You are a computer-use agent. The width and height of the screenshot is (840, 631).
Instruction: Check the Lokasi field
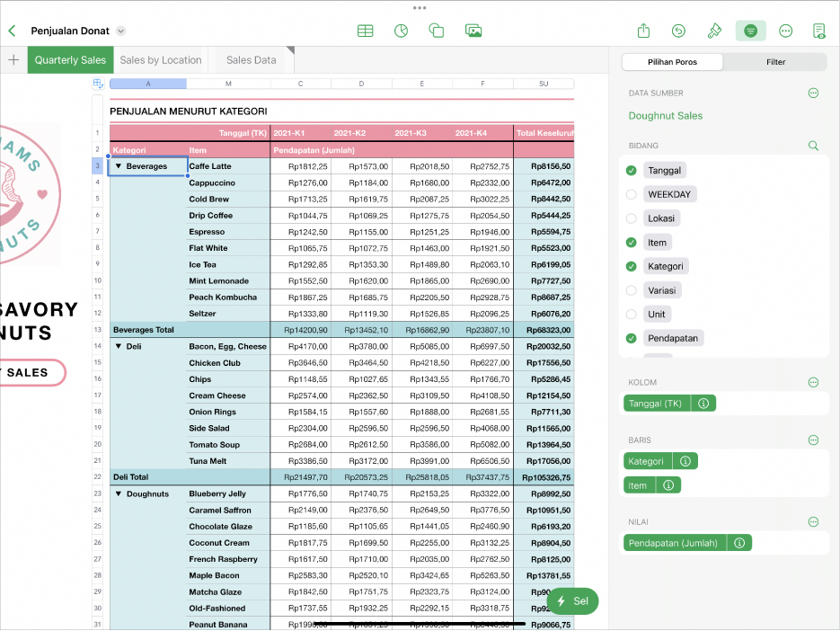click(631, 218)
